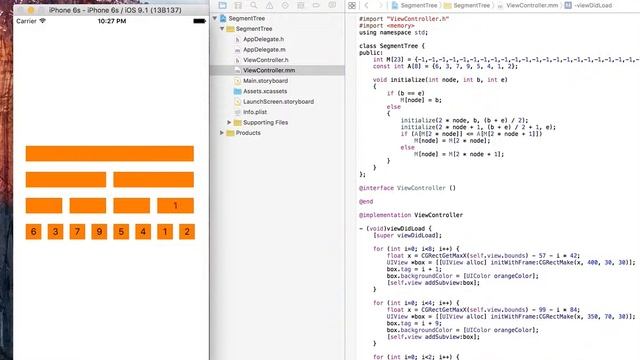Tap the orange box labeled 3
The height and width of the screenshot is (360, 640).
[x=56, y=232]
